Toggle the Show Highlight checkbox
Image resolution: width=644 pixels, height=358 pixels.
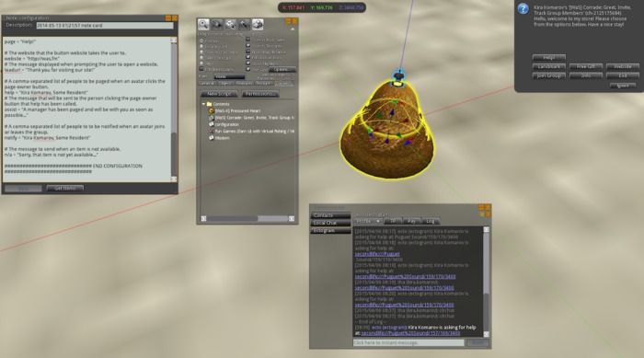tap(248, 64)
